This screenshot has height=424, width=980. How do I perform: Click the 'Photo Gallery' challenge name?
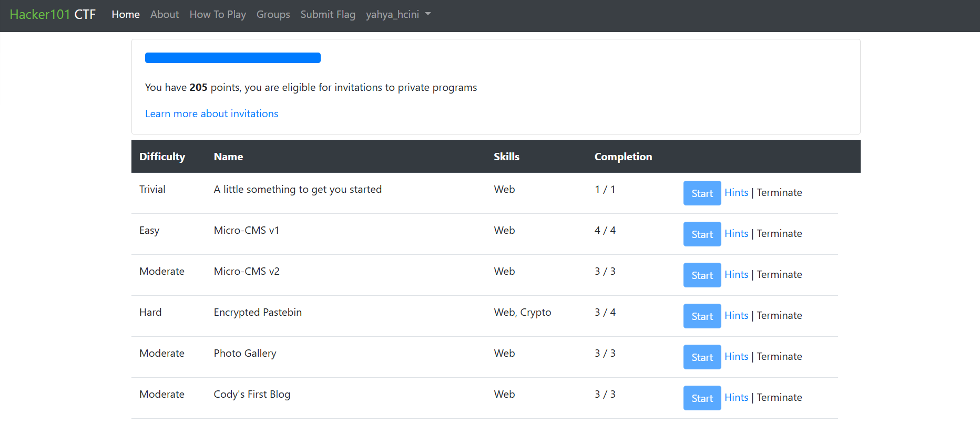(245, 353)
